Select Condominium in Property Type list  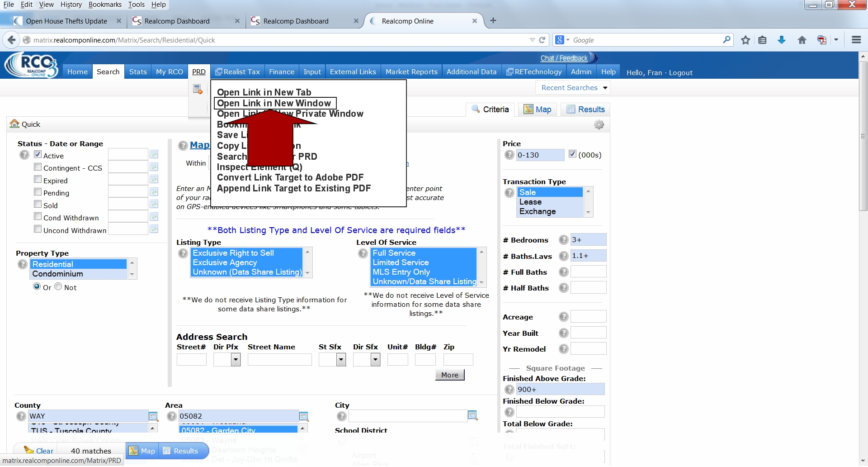coord(79,274)
